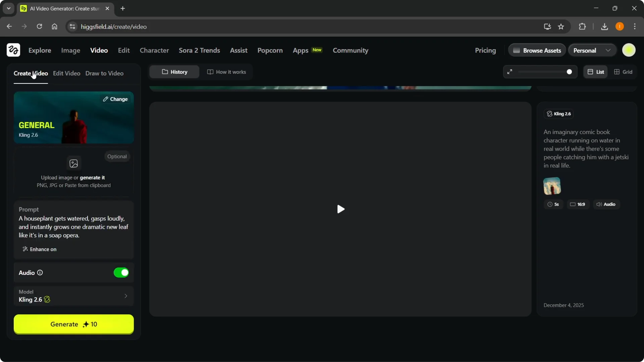Open the new tab list chevron
The height and width of the screenshot is (362, 644).
click(8, 8)
